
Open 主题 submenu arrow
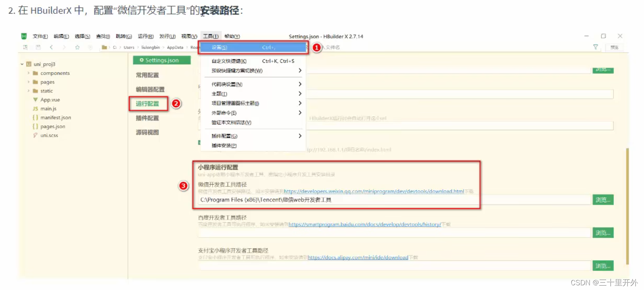click(x=300, y=94)
